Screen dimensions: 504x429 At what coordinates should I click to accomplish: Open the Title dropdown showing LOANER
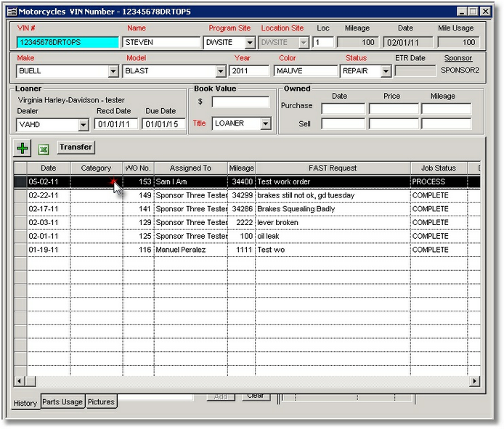pos(265,124)
